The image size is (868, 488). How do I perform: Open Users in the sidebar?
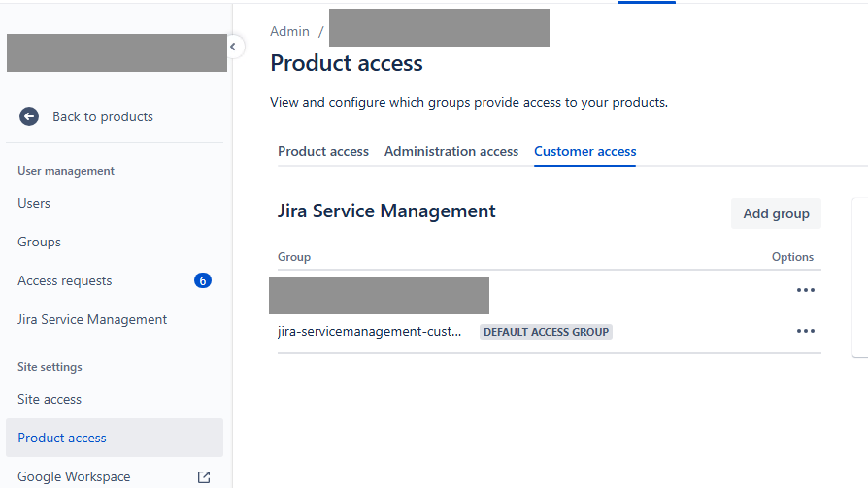pos(115,203)
